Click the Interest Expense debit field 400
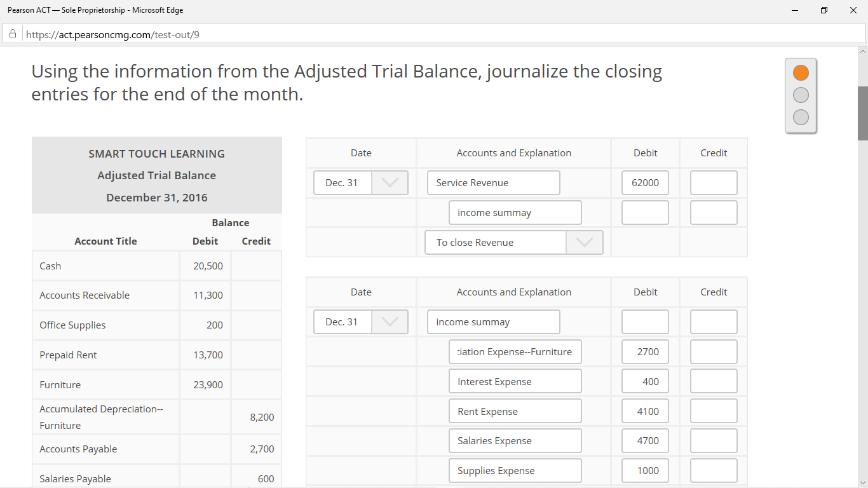The image size is (868, 488). (645, 381)
